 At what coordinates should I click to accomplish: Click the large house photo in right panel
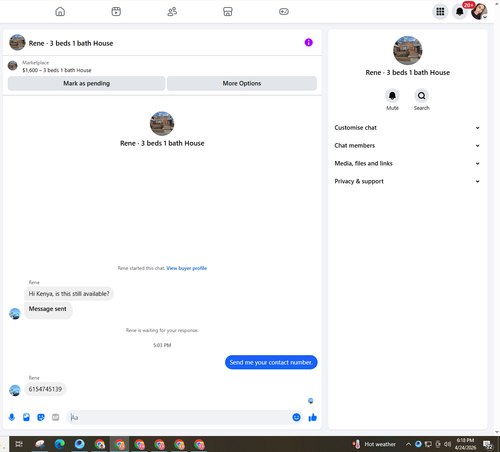point(408,50)
